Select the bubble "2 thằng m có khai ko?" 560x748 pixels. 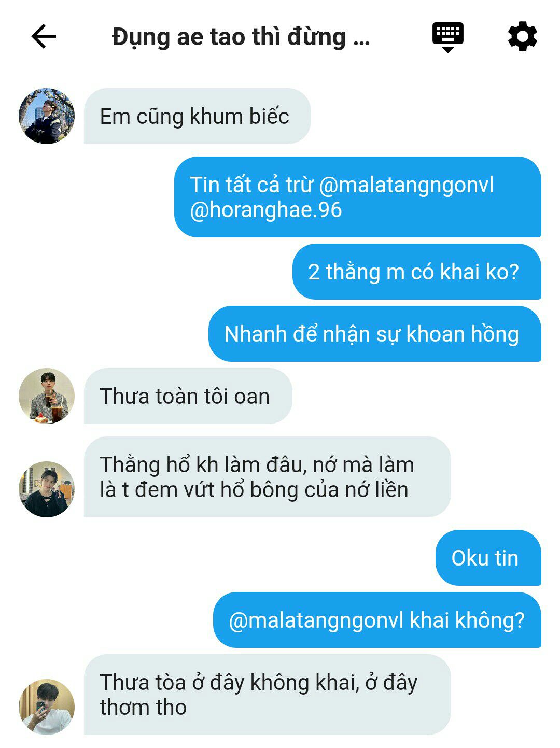pos(417,272)
